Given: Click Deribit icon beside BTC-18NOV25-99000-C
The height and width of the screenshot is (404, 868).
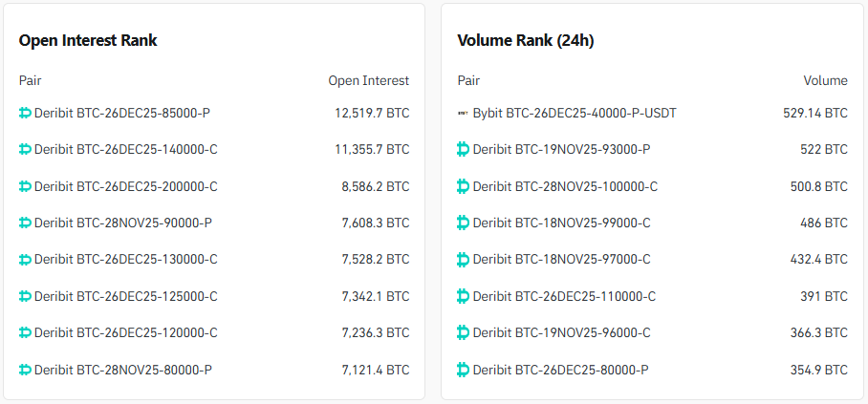Looking at the screenshot, I should pos(464,223).
